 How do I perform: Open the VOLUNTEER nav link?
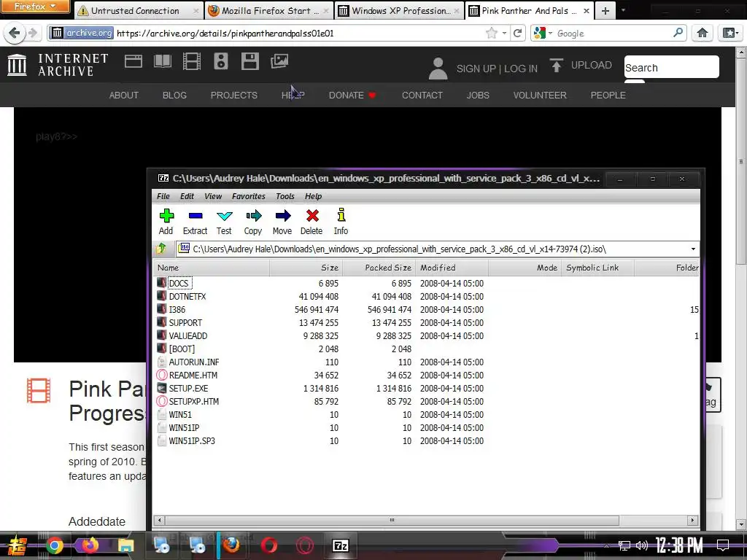(540, 96)
